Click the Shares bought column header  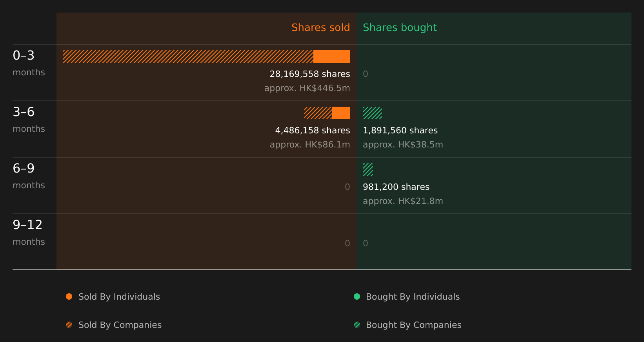tap(400, 27)
